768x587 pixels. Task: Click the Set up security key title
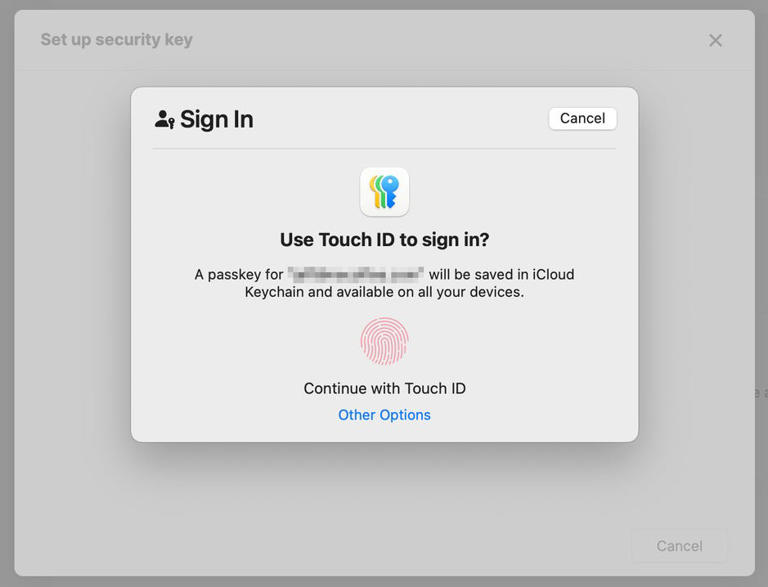[x=117, y=40]
